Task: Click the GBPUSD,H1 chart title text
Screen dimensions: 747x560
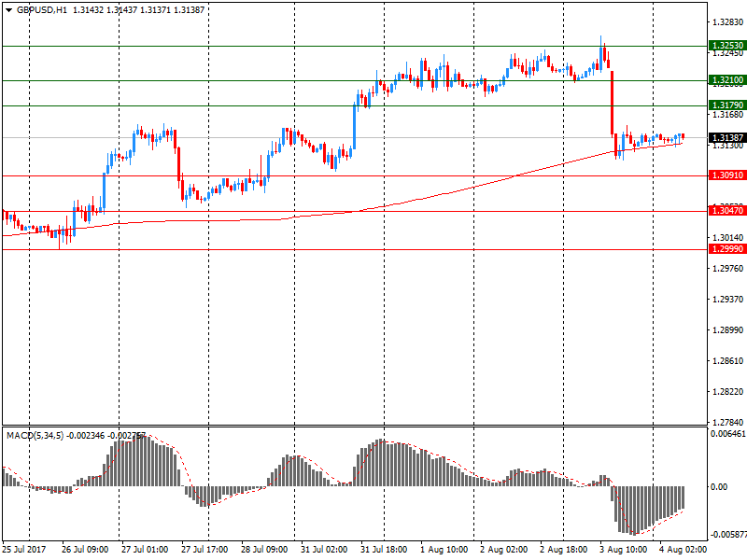Action: point(42,10)
